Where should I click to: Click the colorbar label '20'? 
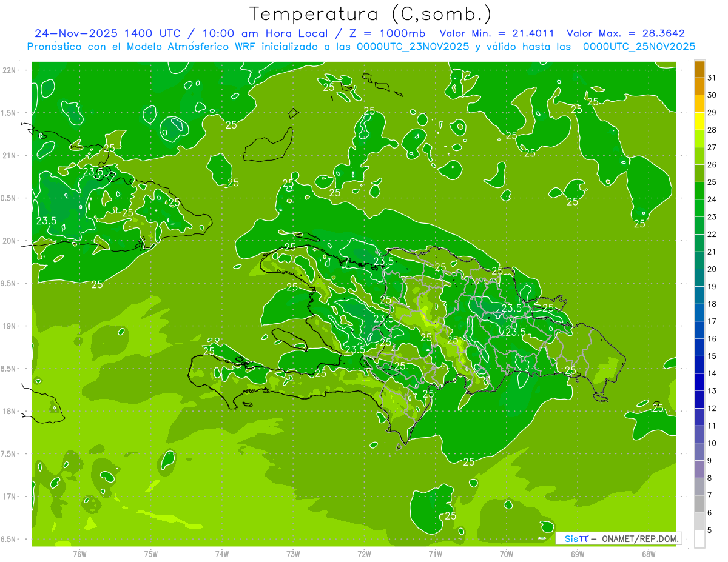(712, 269)
